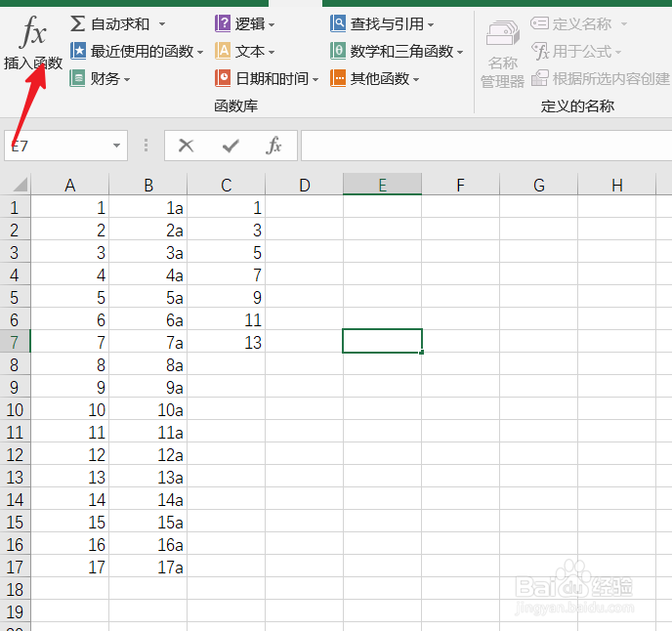Open the Name Box dropdown arrow
The width and height of the screenshot is (672, 631).
116,146
